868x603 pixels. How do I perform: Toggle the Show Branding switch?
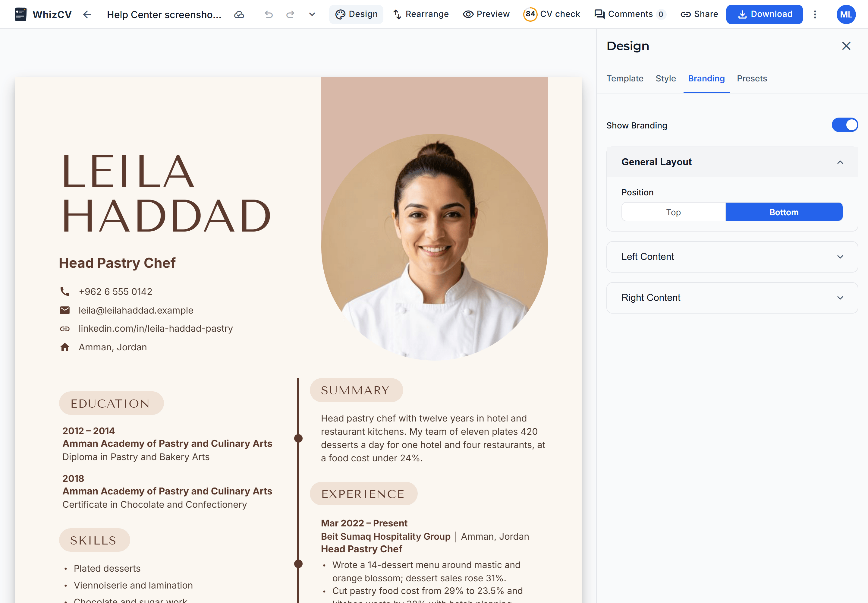[844, 125]
